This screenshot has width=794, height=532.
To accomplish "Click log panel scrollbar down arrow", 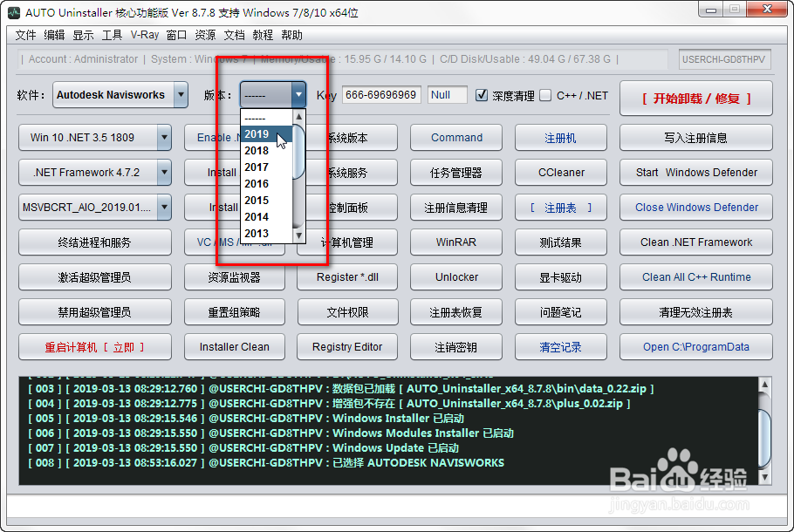I will [x=764, y=477].
